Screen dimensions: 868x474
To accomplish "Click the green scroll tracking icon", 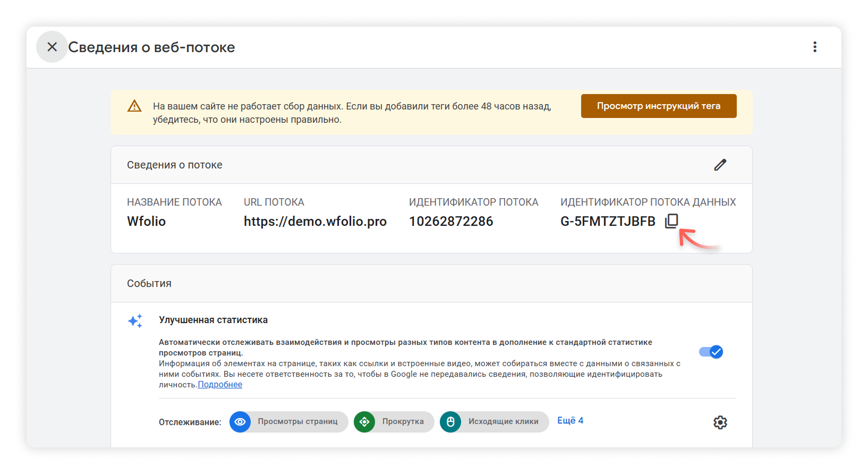I will [364, 422].
